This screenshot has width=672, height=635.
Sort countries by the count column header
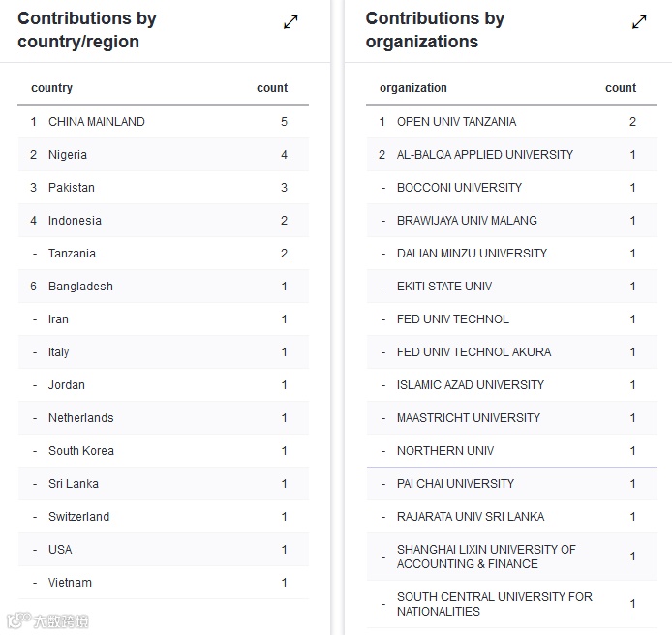(x=272, y=88)
